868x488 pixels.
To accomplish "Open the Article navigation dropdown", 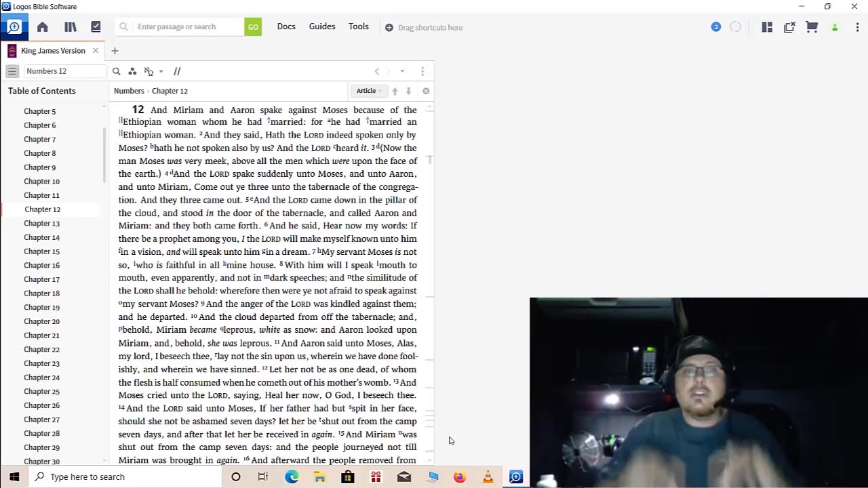I will coord(369,91).
